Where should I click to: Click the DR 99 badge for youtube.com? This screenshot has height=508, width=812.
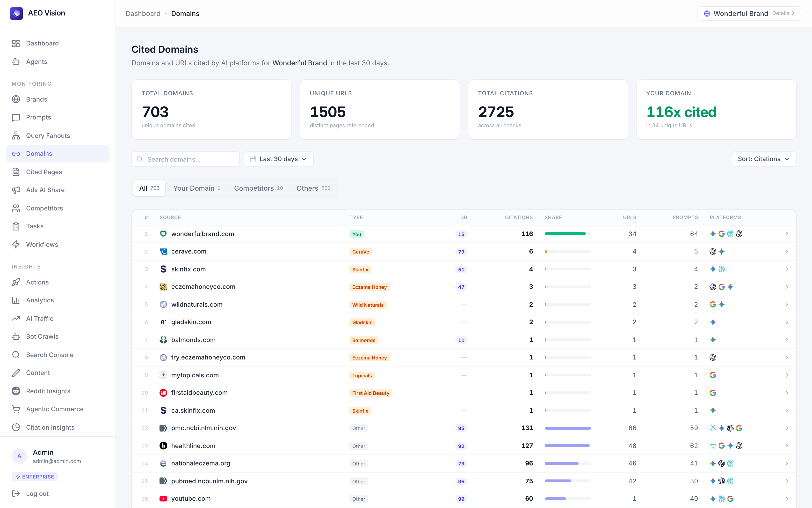(x=461, y=499)
